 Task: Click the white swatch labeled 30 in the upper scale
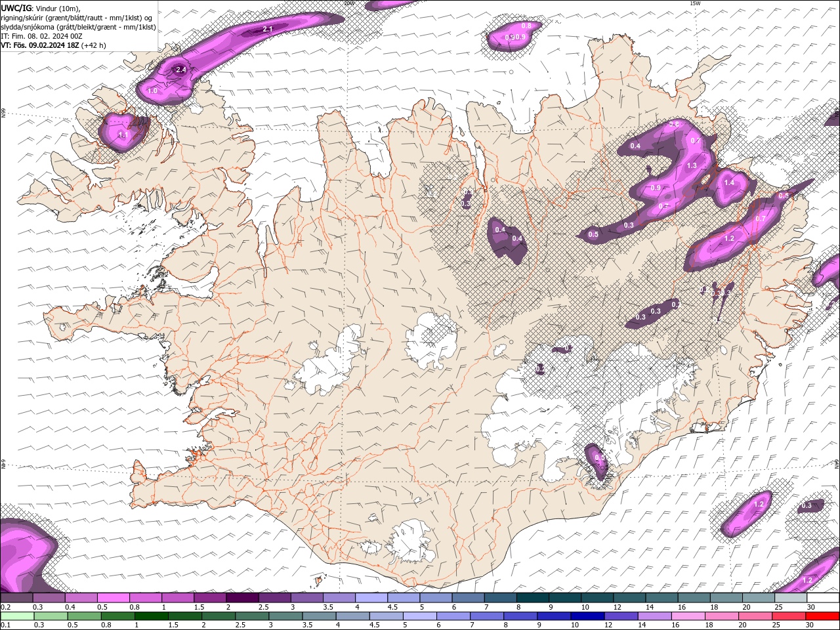[x=823, y=598]
